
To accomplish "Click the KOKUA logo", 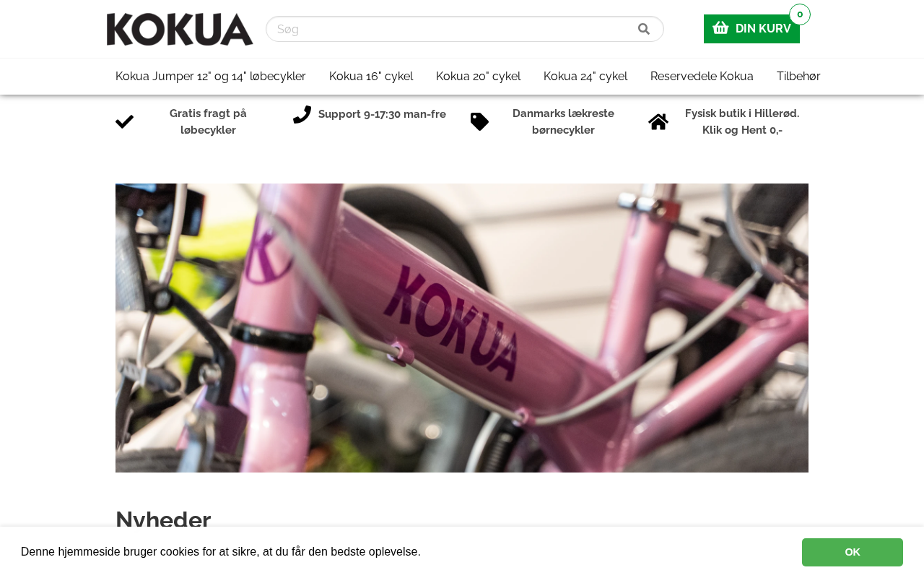I will [x=180, y=29].
